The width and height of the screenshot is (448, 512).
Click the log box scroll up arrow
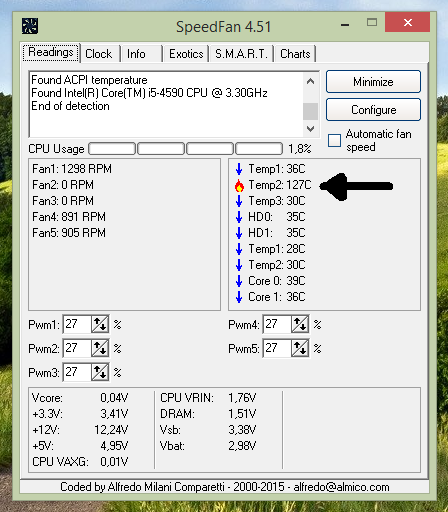click(310, 81)
